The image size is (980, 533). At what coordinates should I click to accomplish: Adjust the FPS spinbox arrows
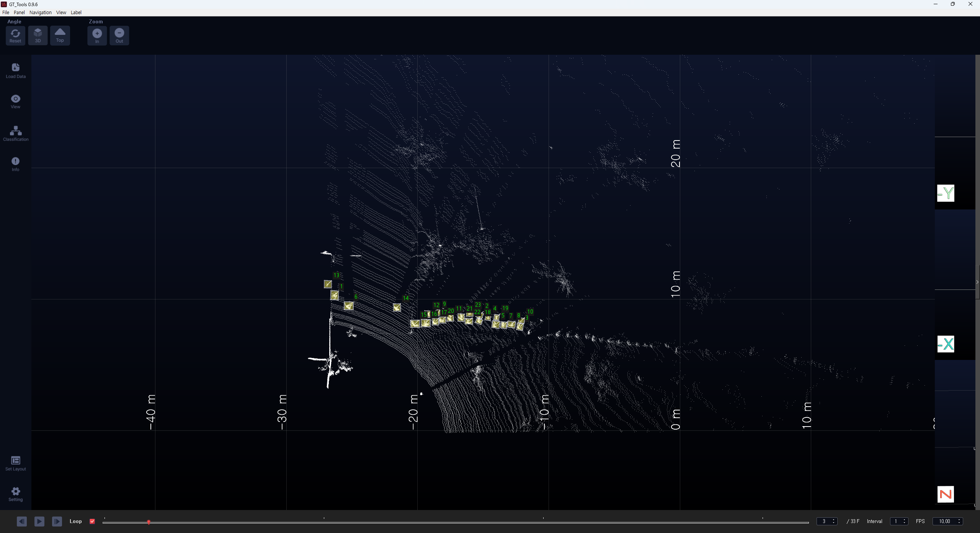tap(959, 521)
